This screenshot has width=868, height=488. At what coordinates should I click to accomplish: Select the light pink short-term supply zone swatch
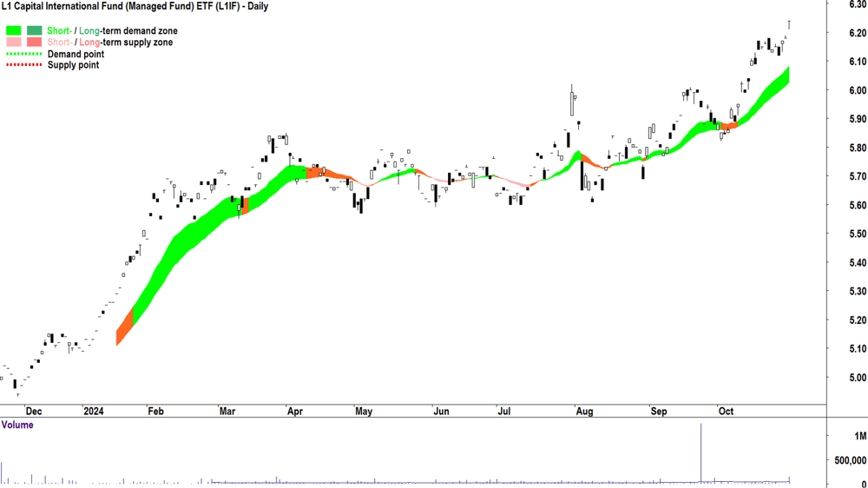coord(13,42)
